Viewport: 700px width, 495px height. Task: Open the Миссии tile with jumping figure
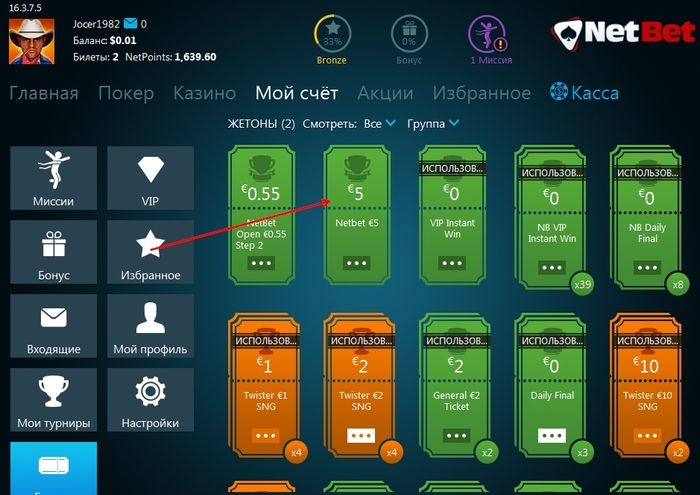[54, 178]
